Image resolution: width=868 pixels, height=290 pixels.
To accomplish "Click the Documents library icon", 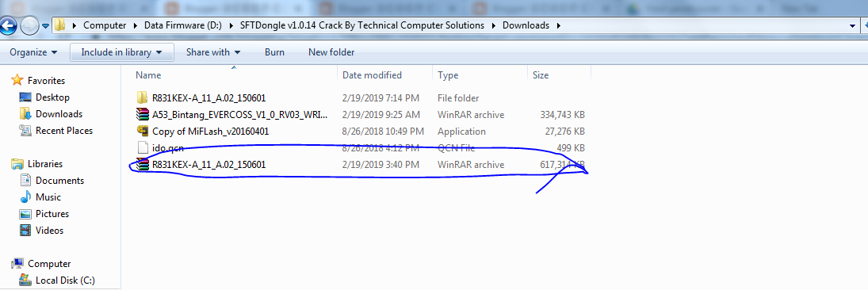I will (25, 181).
